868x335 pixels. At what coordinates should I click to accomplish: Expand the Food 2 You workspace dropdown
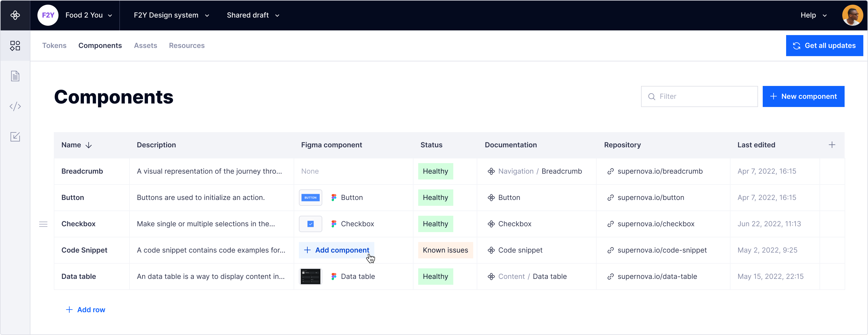(x=89, y=15)
